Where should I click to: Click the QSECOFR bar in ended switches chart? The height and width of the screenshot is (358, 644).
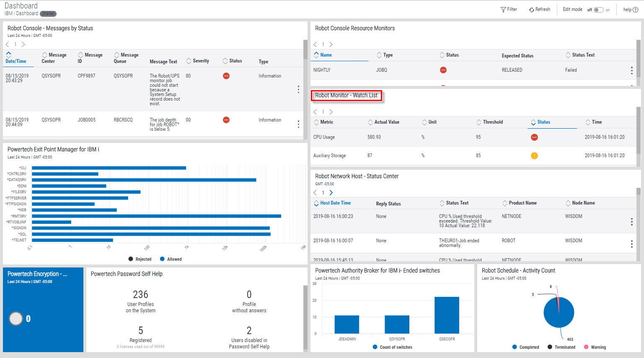(447, 315)
